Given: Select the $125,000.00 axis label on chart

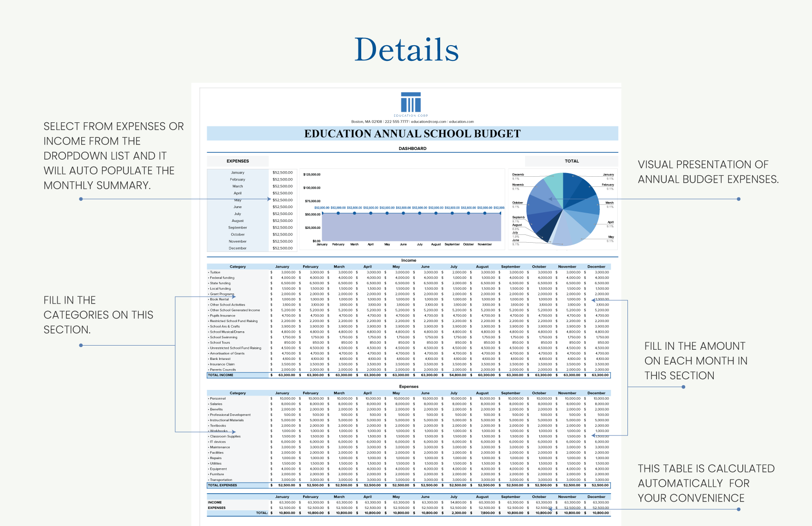Looking at the screenshot, I should click(312, 174).
